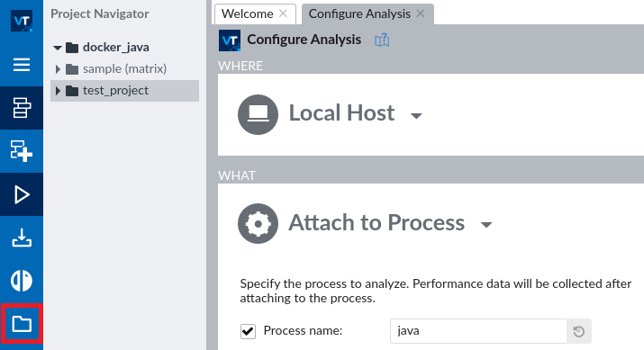Click the VTune logo icon in the sidebar

22,21
